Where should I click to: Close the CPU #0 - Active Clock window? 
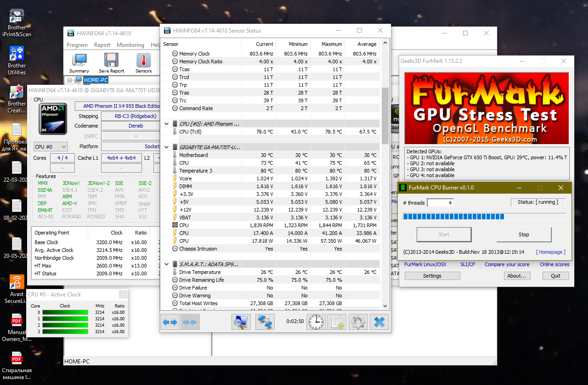coord(123,295)
